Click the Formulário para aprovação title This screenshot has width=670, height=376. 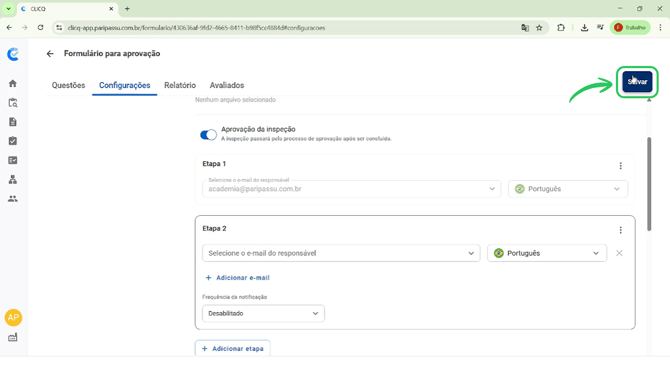click(x=112, y=53)
